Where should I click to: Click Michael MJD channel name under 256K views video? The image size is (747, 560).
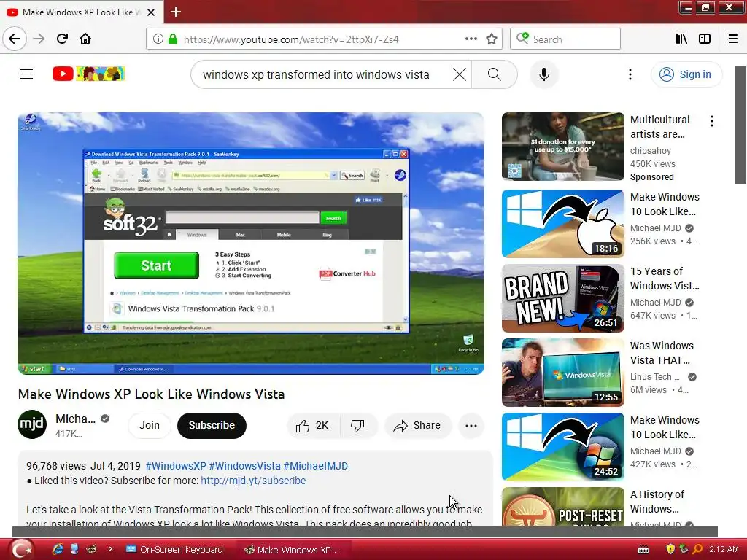coord(656,228)
